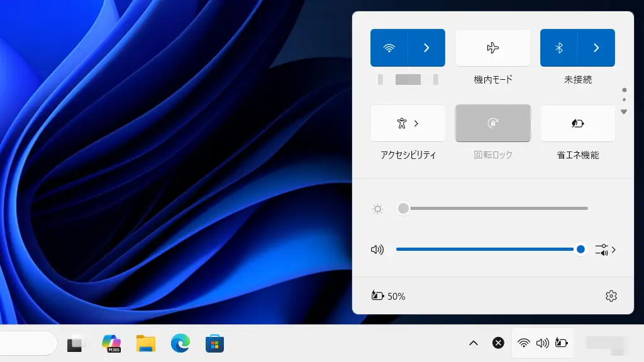Open Microsoft Edge browser
The image size is (644, 362).
pos(180,343)
